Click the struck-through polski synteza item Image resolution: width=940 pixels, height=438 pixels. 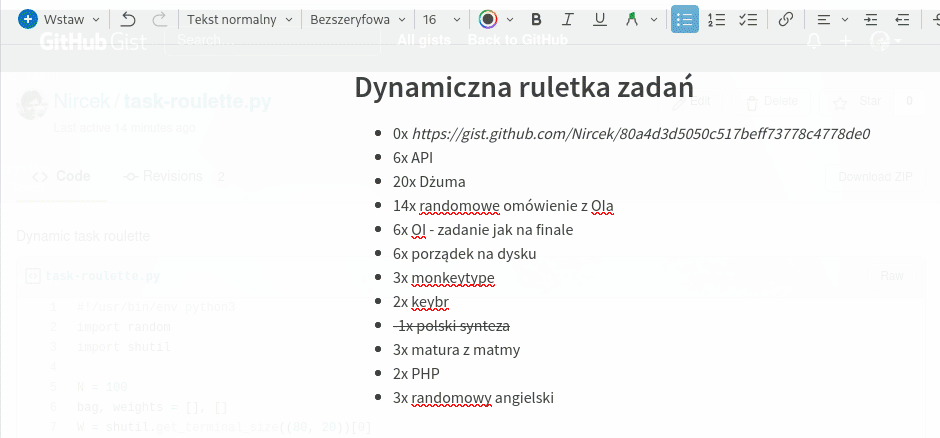click(x=451, y=326)
